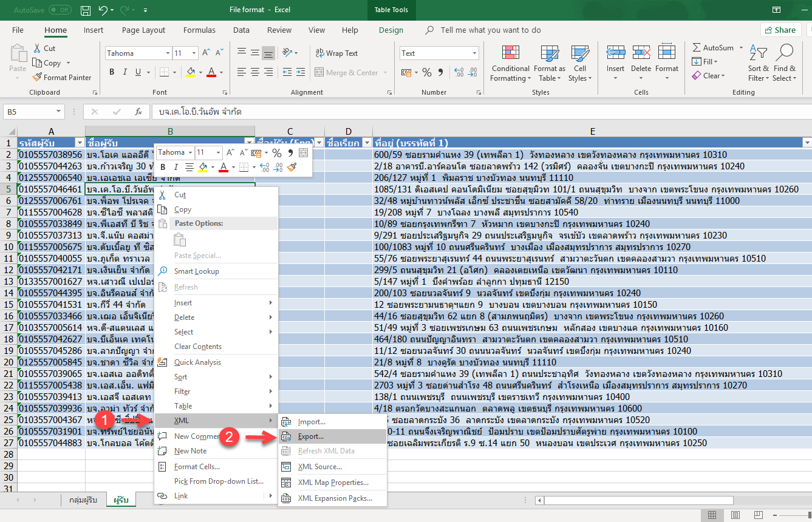Click Decrease Decimal on the mini toolbar
This screenshot has width=812, height=522.
(x=278, y=167)
